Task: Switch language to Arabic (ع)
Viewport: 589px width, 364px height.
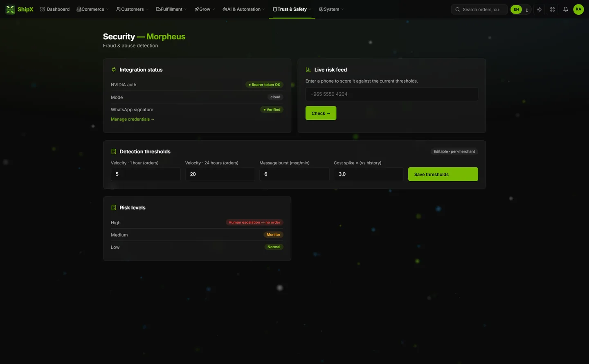Action: coord(527,9)
